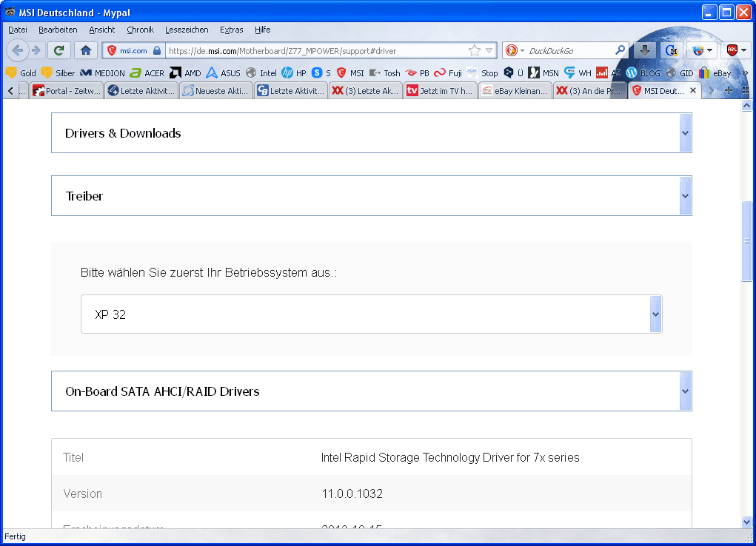Open the Extras menu
Image resolution: width=756 pixels, height=546 pixels.
(232, 30)
